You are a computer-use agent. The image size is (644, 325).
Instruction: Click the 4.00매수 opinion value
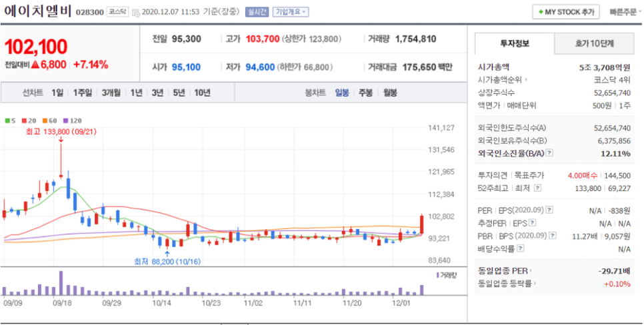click(583, 176)
